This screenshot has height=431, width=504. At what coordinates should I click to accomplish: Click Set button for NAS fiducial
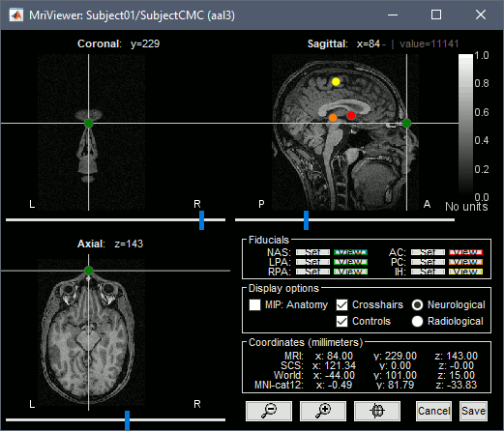click(312, 252)
